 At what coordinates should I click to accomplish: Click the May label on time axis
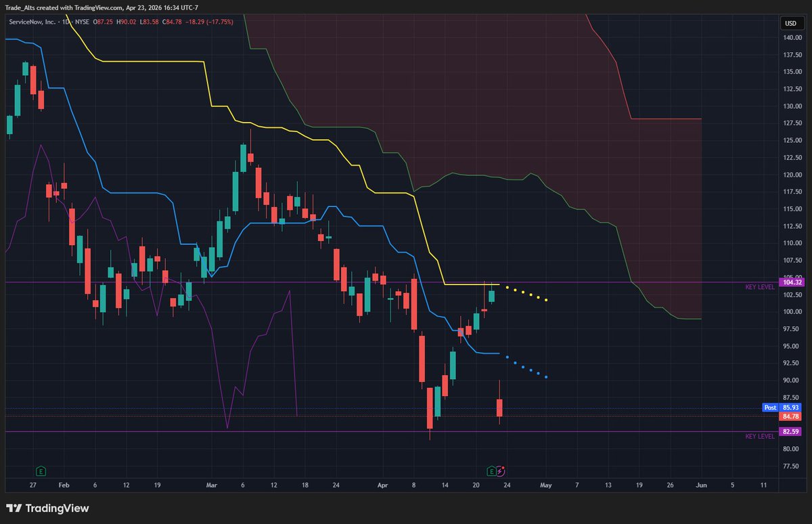click(x=545, y=485)
